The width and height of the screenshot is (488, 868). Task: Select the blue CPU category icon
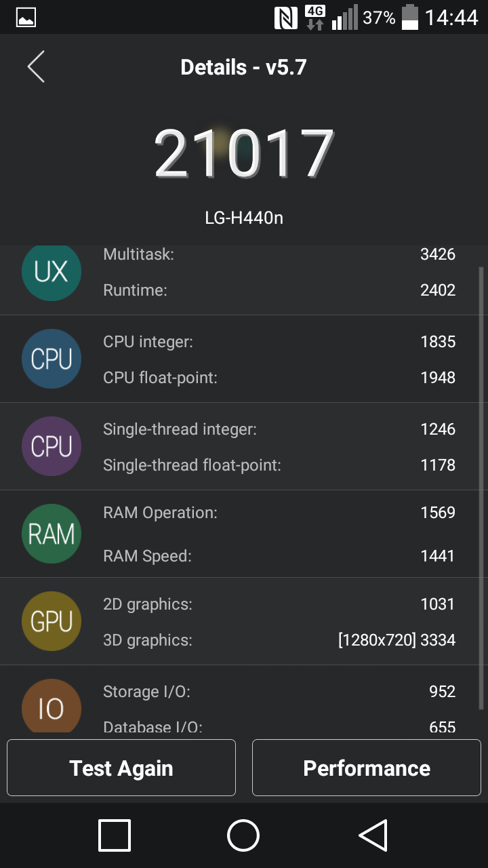point(52,359)
